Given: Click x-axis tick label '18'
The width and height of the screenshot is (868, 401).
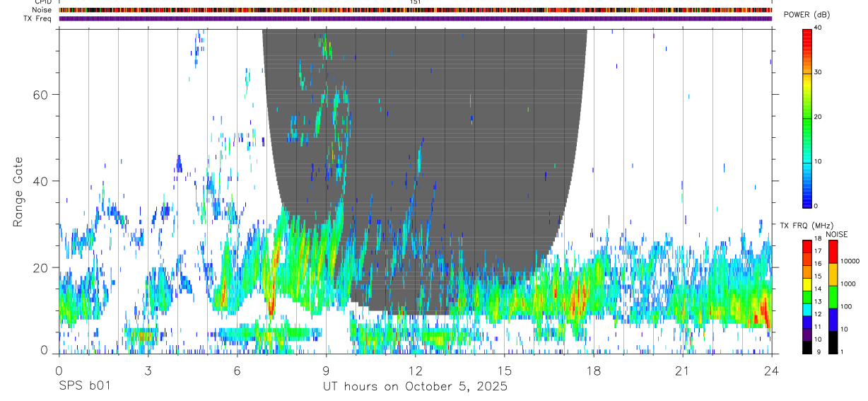Looking at the screenshot, I should (x=593, y=371).
